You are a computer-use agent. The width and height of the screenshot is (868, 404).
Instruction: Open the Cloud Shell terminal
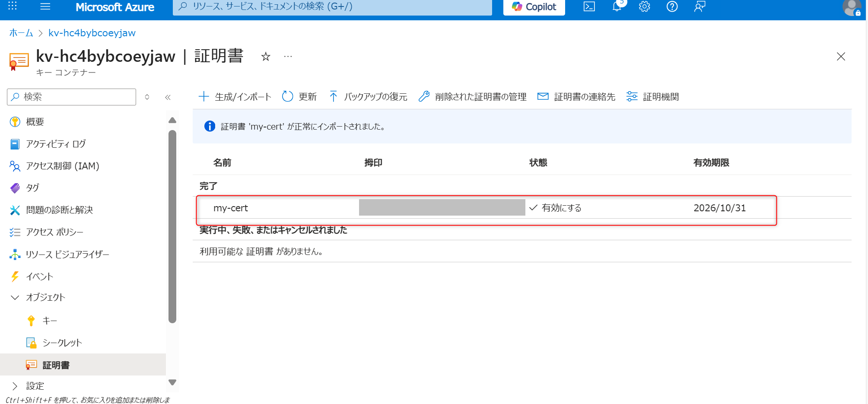click(589, 6)
